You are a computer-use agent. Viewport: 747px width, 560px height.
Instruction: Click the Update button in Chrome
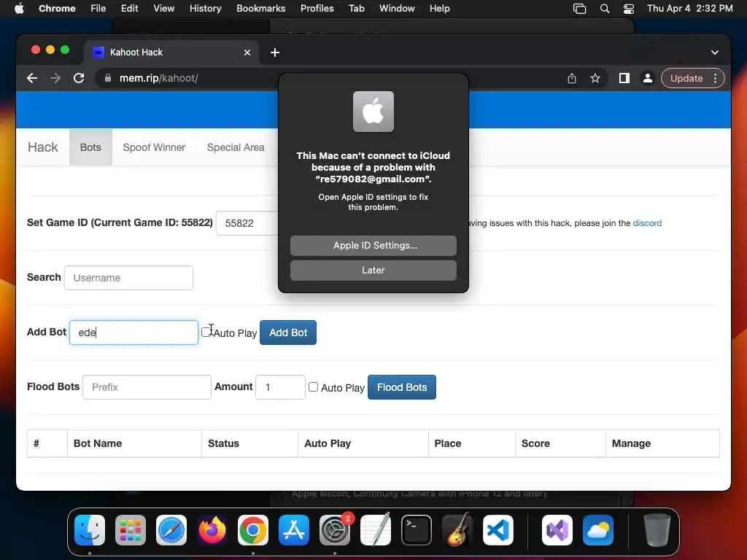(x=686, y=78)
